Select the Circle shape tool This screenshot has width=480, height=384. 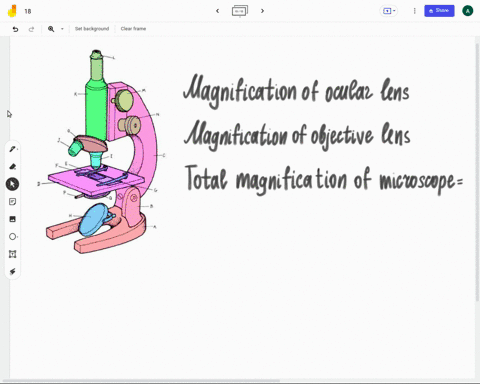click(13, 237)
